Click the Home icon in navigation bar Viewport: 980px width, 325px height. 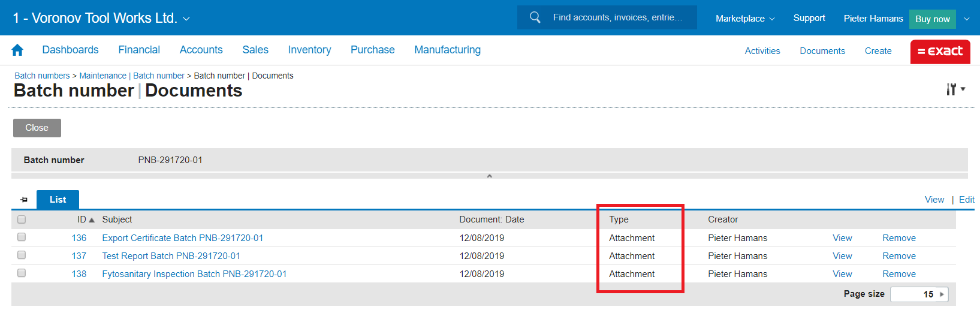coord(17,50)
